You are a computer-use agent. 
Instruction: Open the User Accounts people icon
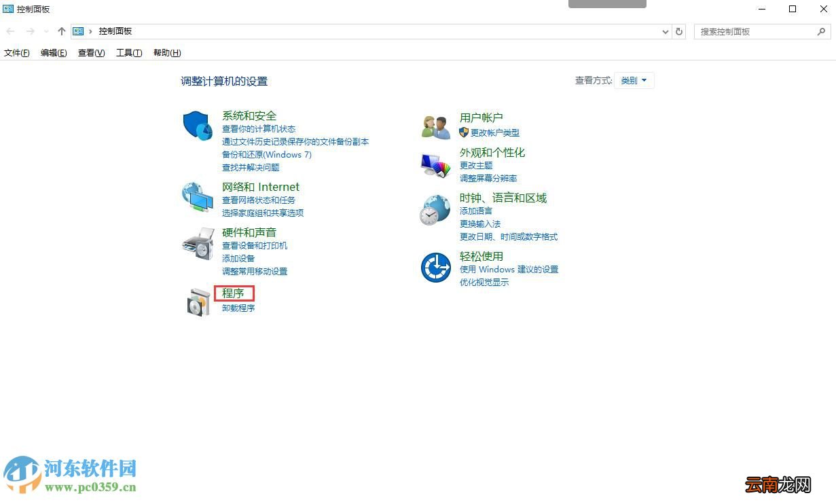pyautogui.click(x=436, y=127)
